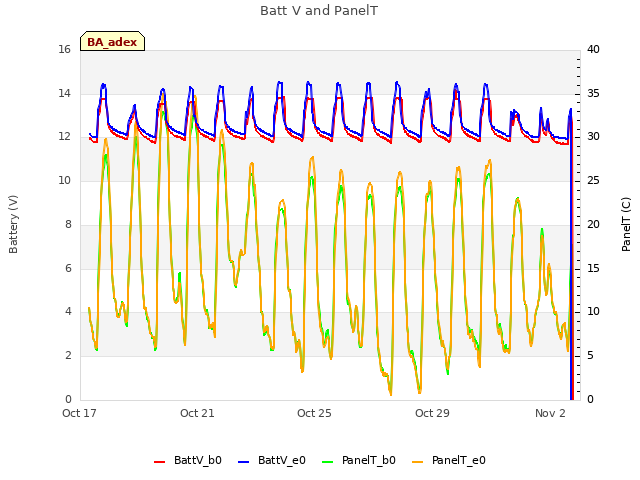Click the green PanelT_b0 legend color marker
640x480 pixels.
tap(327, 462)
